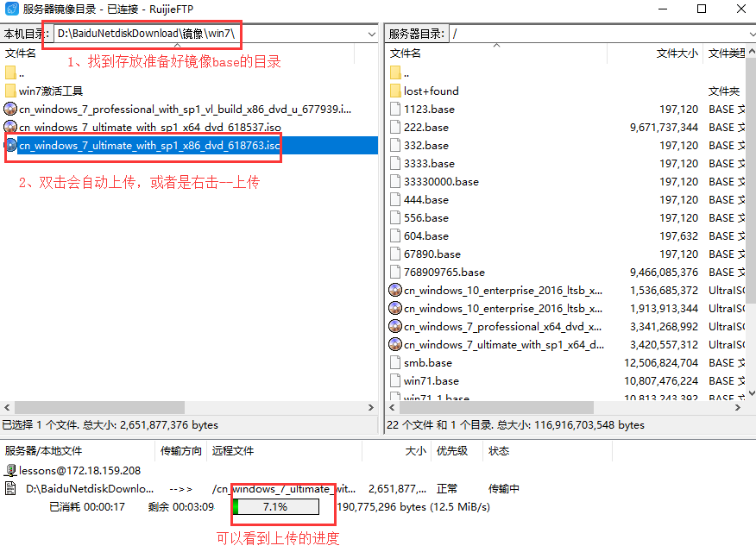This screenshot has width=756, height=552.
Task: Click the '190,775,296 bytes (12.5 MiB/s)' transfer rate text
Action: coord(413,507)
